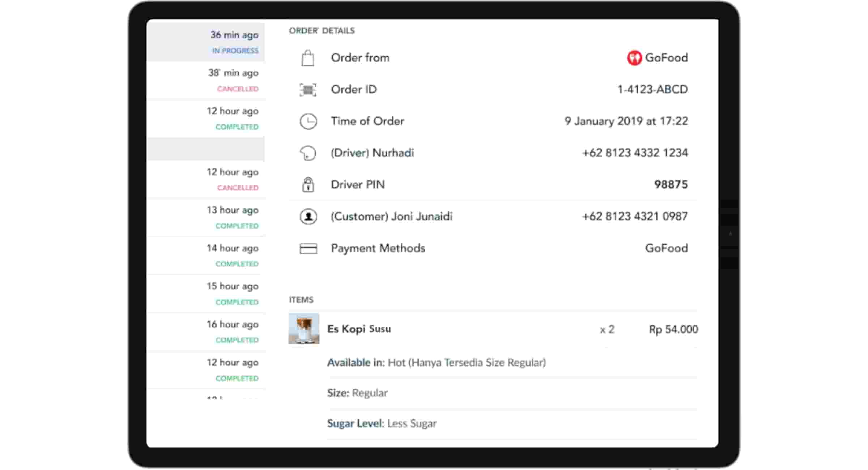This screenshot has width=868, height=470.
Task: Click the red GoFood logo icon
Action: click(634, 58)
